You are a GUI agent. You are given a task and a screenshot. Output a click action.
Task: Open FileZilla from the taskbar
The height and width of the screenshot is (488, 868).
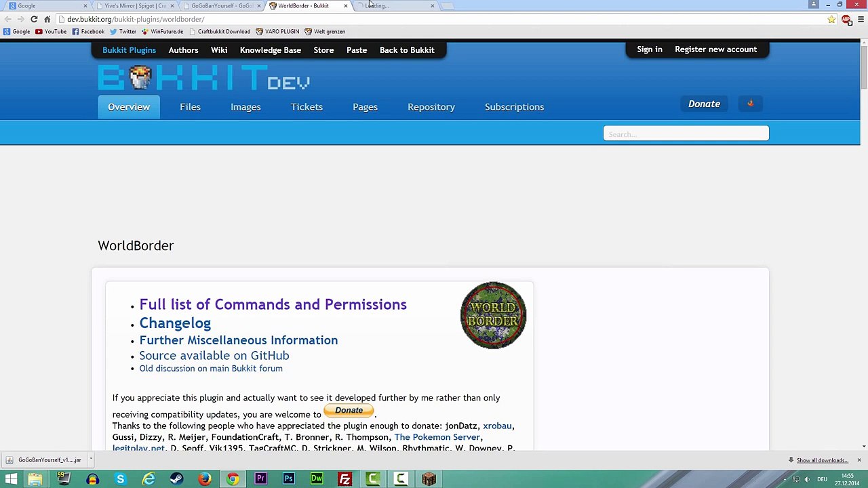tap(344, 480)
